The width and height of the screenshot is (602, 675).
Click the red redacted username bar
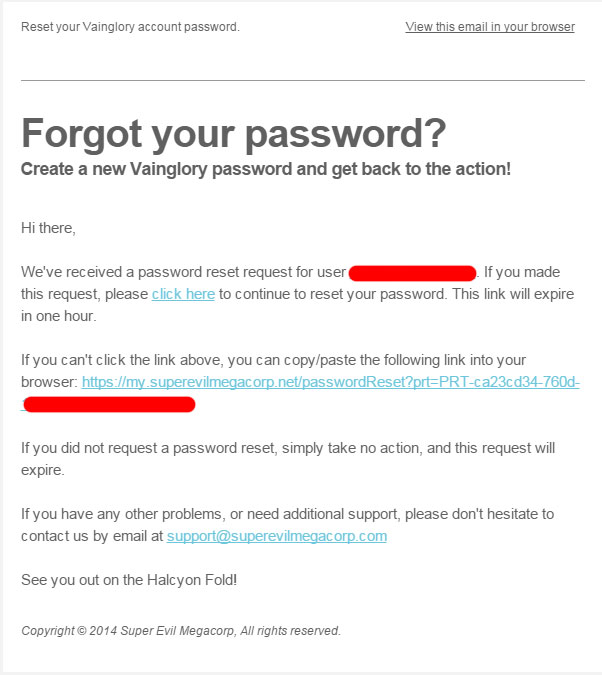tap(412, 273)
